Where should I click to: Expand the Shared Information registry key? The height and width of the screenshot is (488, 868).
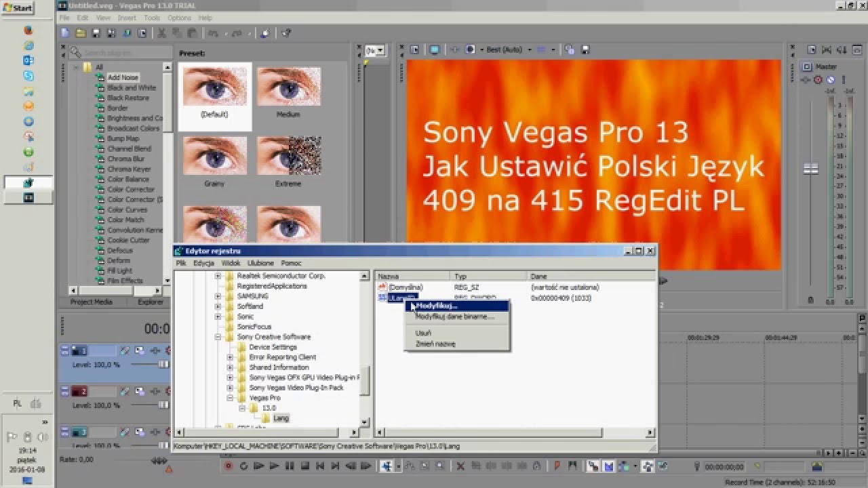(231, 367)
